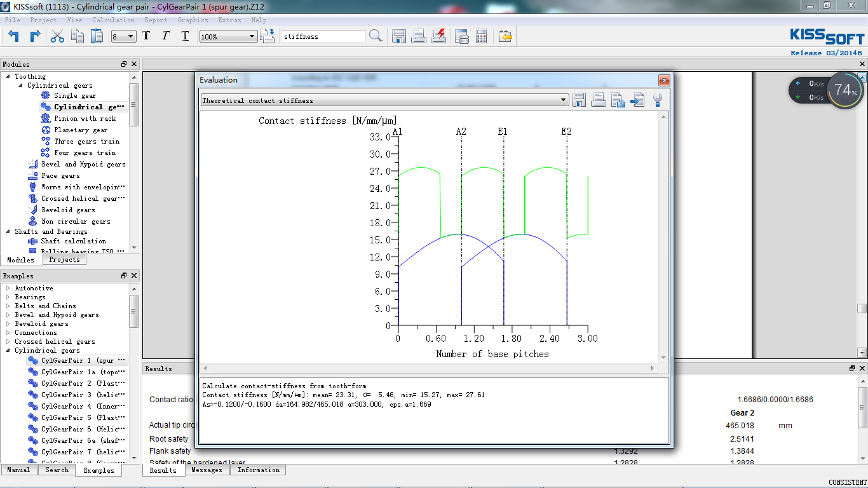The image size is (868, 488).
Task: Open the Extras menu
Action: (229, 20)
